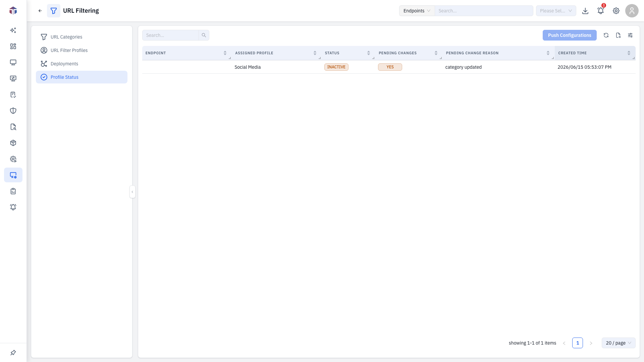This screenshot has height=362, width=644.
Task: Click the category updated reason cell
Action: point(464,67)
